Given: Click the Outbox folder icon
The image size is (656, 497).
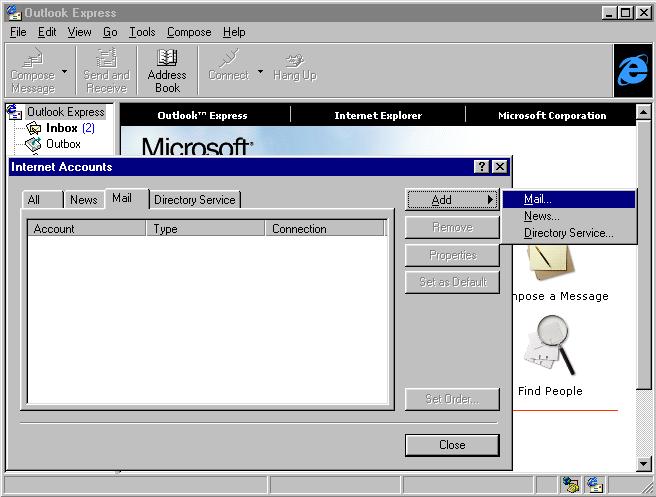Looking at the screenshot, I should tap(33, 144).
